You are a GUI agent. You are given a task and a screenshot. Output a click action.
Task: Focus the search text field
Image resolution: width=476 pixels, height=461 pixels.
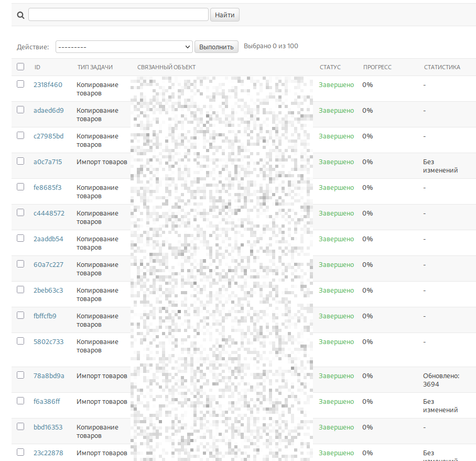(x=118, y=15)
